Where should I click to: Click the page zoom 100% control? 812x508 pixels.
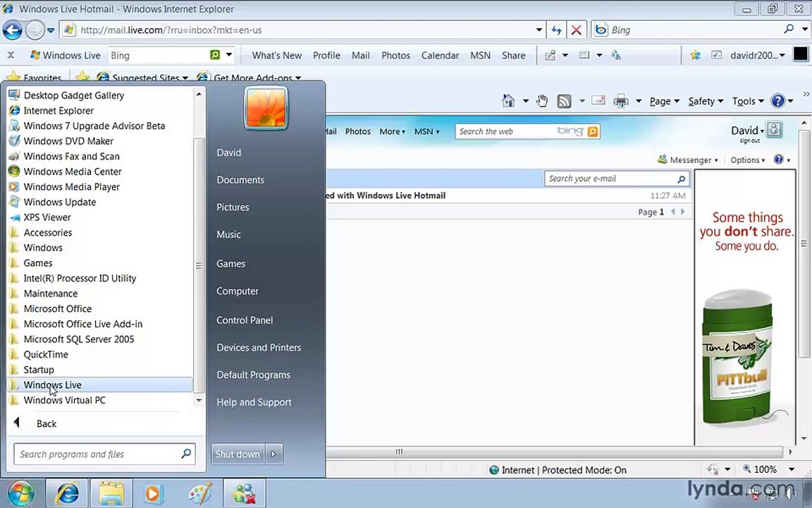point(768,470)
